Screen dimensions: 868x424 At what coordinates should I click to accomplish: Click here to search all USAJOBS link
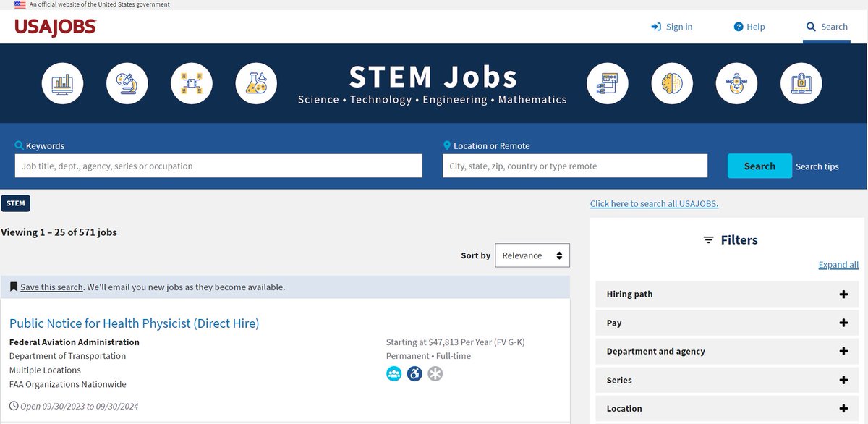(654, 204)
